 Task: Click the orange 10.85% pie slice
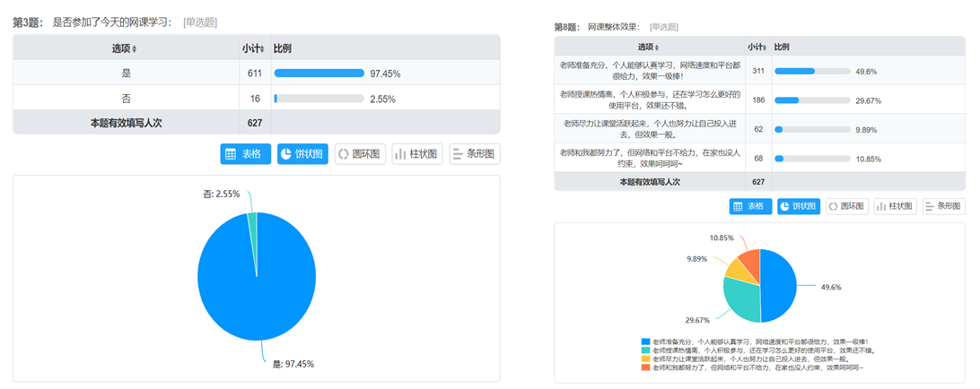749,260
